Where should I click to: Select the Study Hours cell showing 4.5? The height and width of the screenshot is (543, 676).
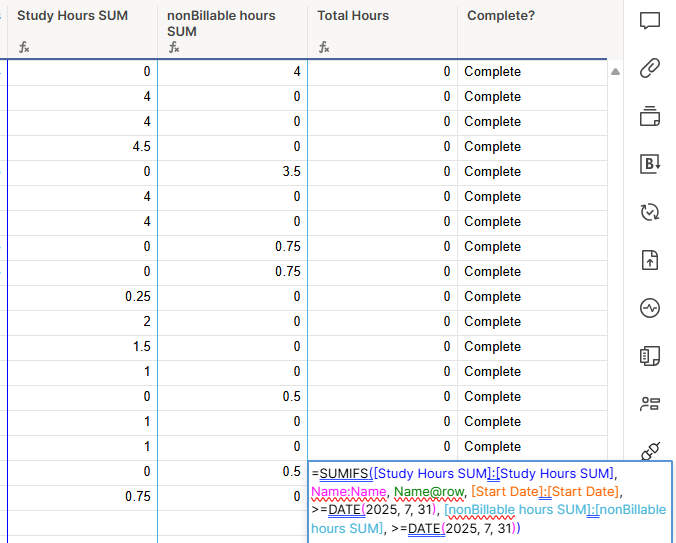tap(82, 147)
